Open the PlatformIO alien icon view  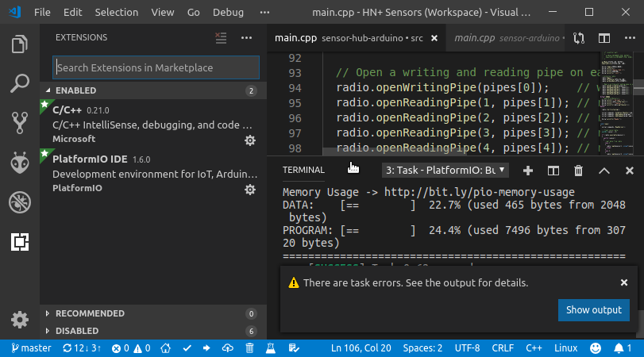click(x=19, y=163)
